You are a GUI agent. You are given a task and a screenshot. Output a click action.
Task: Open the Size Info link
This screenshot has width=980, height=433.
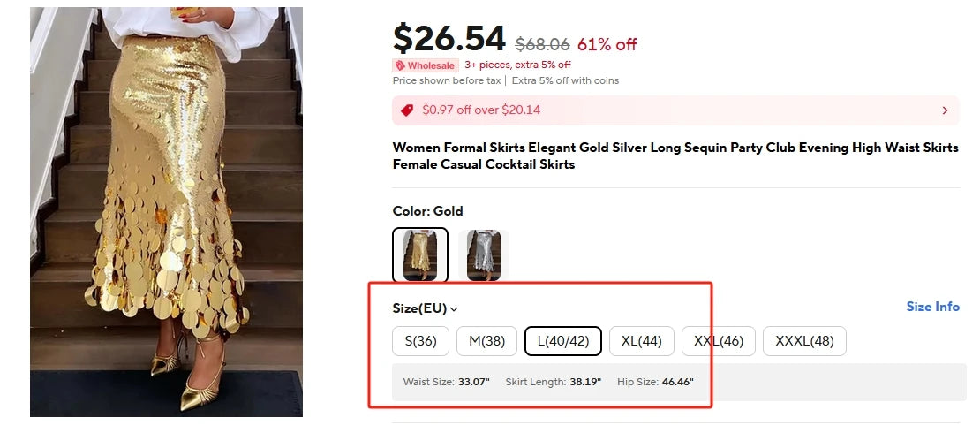click(x=932, y=307)
